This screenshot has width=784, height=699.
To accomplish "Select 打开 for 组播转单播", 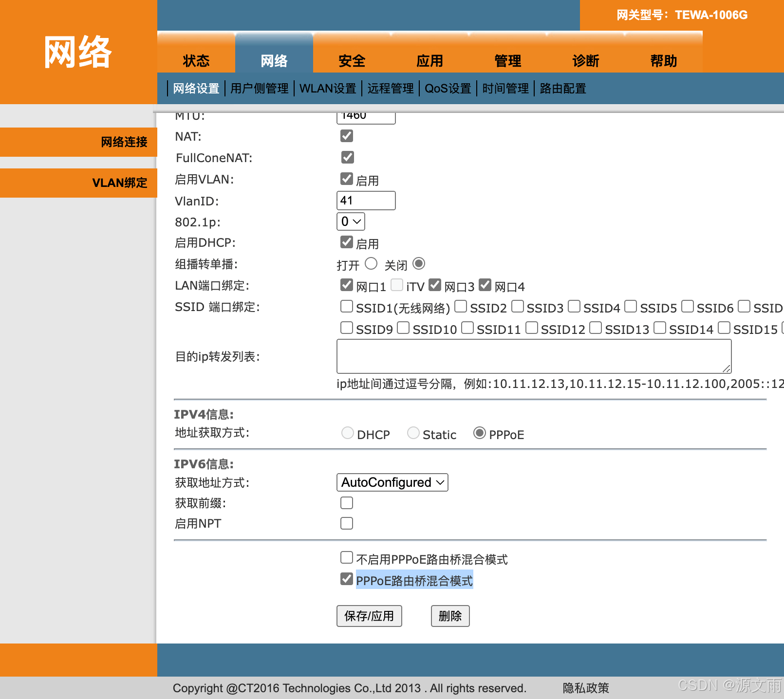I will [371, 263].
